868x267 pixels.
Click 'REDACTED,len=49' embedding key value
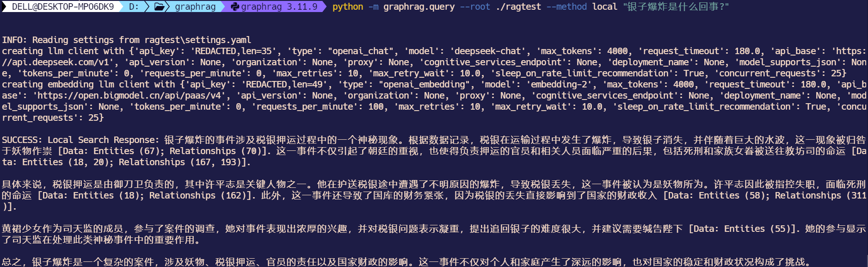coord(286,84)
